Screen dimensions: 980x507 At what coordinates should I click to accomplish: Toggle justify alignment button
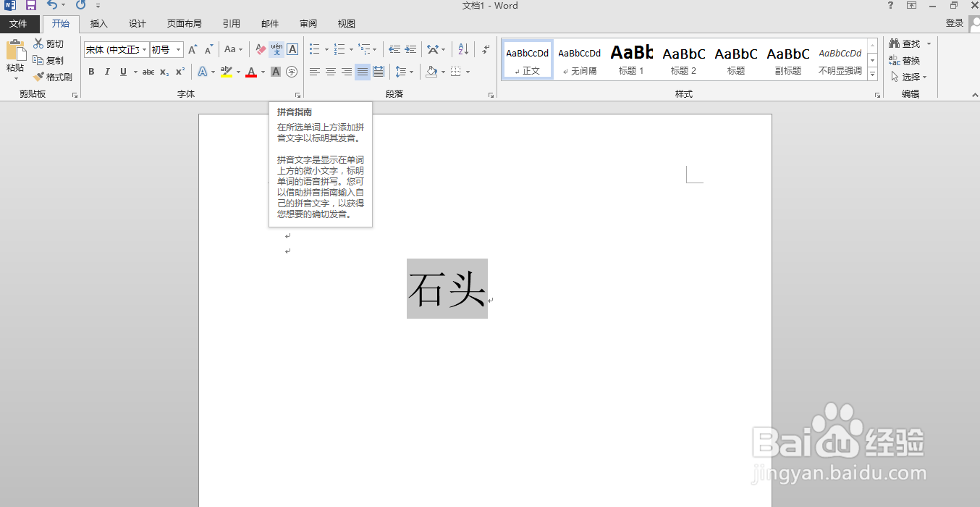click(x=363, y=72)
